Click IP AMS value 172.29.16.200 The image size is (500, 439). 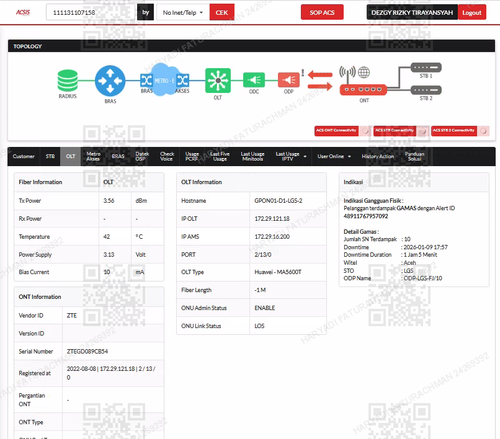pyautogui.click(x=272, y=237)
